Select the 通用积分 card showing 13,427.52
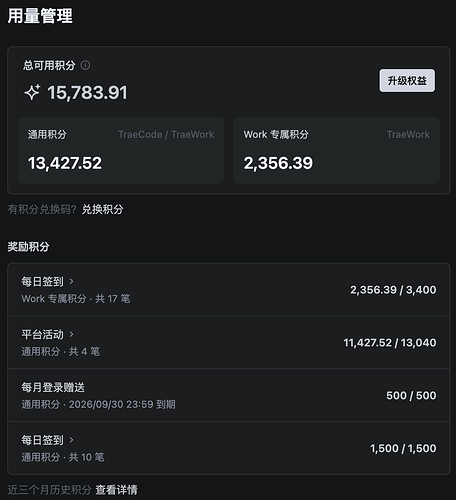 click(x=121, y=150)
